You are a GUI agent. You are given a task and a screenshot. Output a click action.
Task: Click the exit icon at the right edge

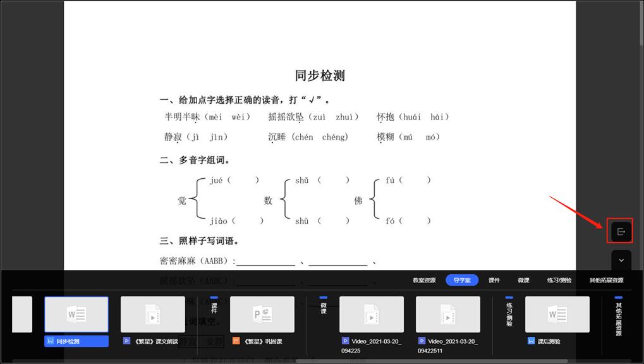pyautogui.click(x=621, y=232)
